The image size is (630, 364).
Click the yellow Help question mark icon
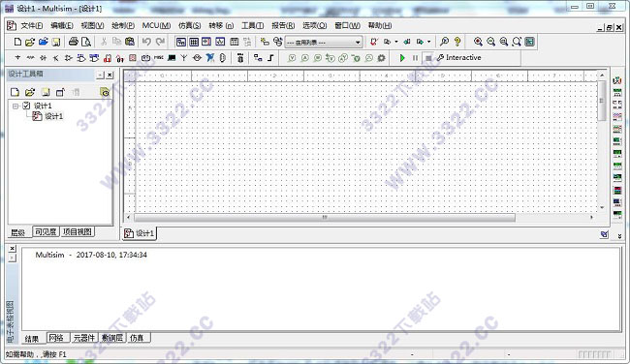tap(457, 42)
